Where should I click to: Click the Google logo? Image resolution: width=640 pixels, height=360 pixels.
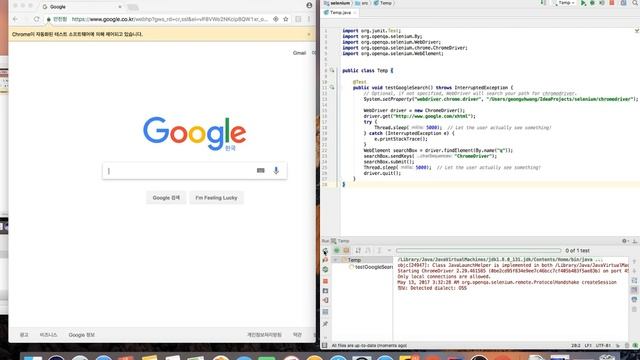195,133
